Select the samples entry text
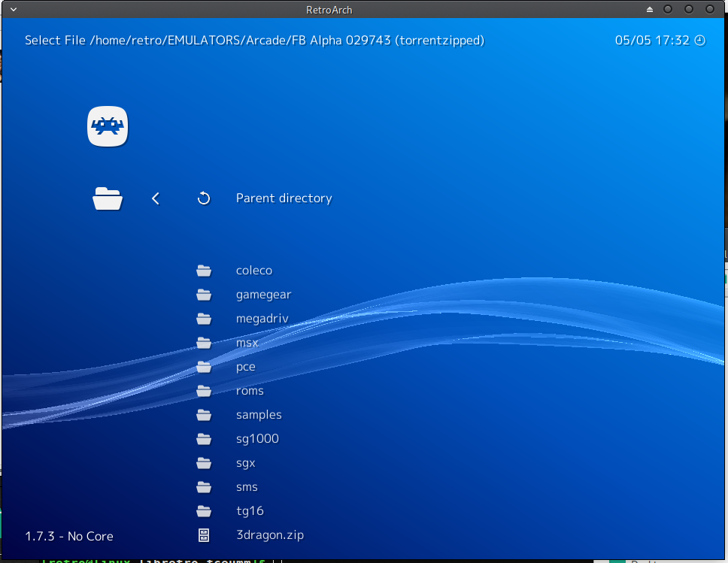Image resolution: width=728 pixels, height=563 pixels. coord(259,415)
